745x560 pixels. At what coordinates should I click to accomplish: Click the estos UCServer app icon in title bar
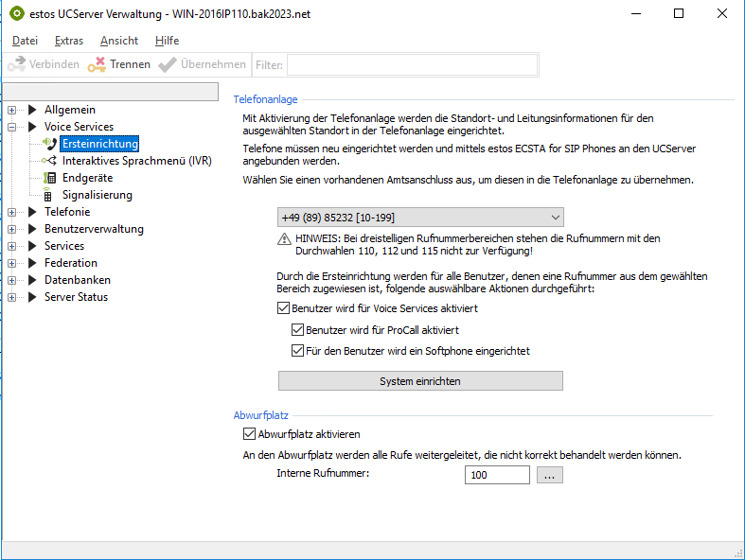16,14
